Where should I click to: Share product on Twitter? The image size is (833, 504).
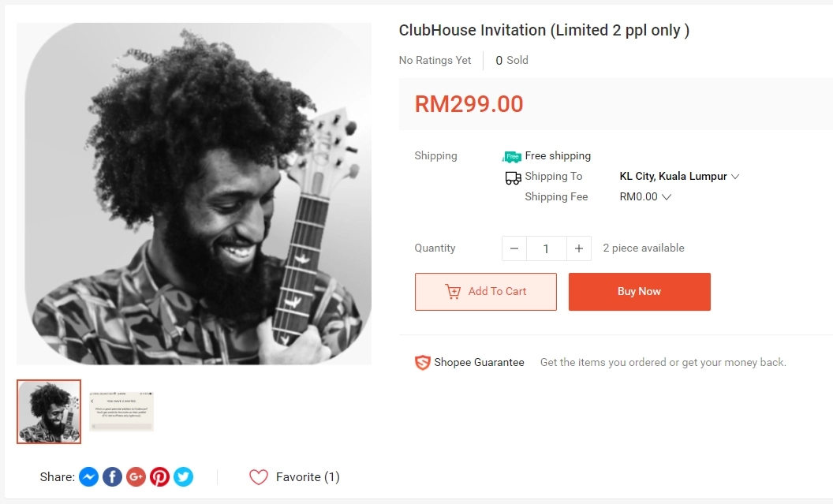(x=184, y=477)
